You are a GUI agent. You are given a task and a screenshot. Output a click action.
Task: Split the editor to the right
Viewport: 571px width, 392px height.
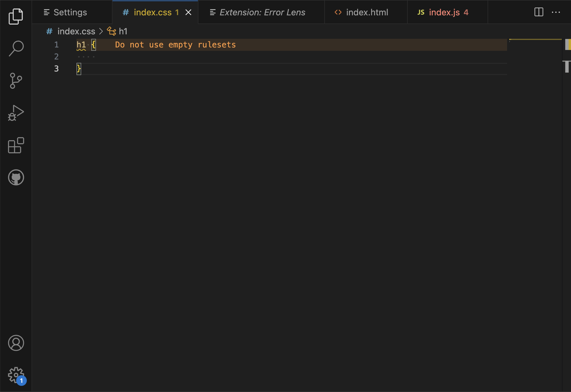click(539, 12)
